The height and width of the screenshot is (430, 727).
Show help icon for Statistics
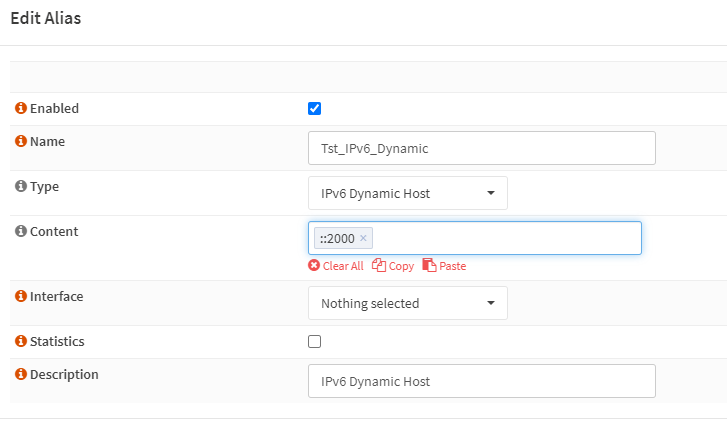point(21,341)
